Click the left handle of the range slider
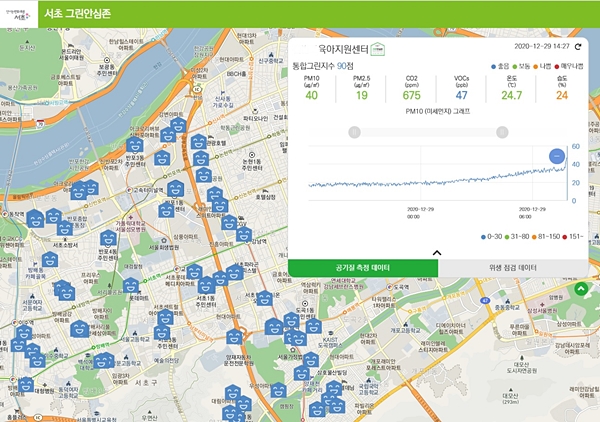Viewport: 600px width, 422px height. [352, 132]
